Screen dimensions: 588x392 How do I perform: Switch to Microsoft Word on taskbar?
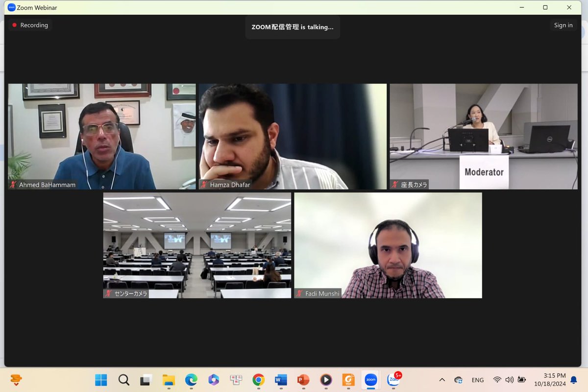point(281,380)
